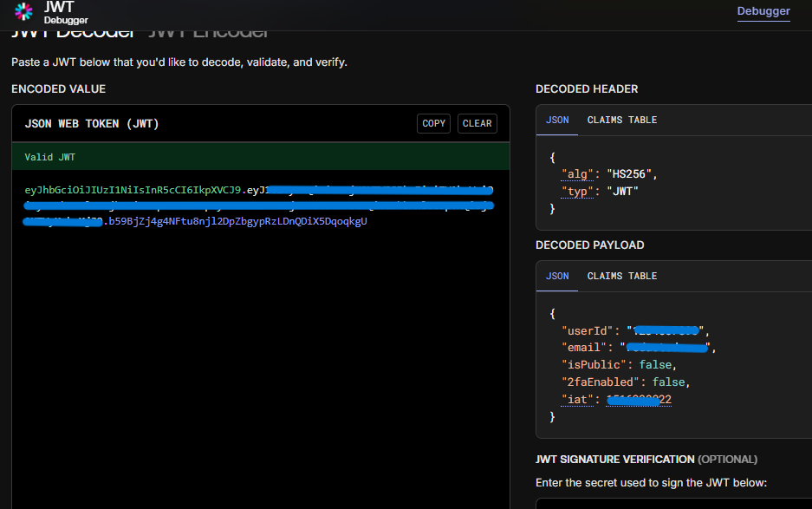
Task: Click the "HS256" value in the header
Action: tap(629, 174)
